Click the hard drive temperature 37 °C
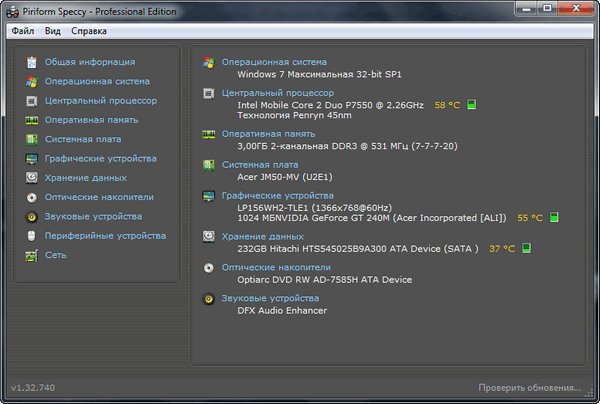This screenshot has width=600, height=404. (x=502, y=249)
